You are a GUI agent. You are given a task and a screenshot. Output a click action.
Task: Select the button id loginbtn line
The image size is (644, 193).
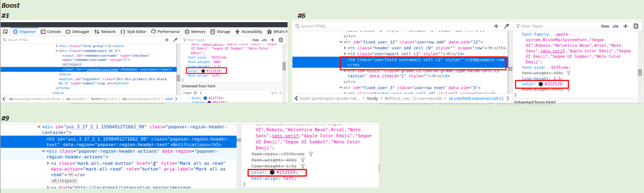[x=112, y=81]
